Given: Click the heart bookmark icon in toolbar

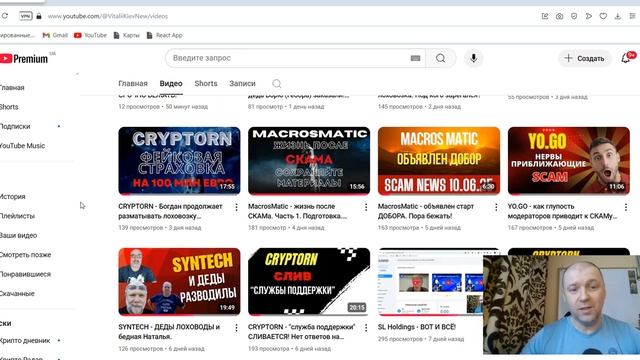Looking at the screenshot, I should point(603,16).
